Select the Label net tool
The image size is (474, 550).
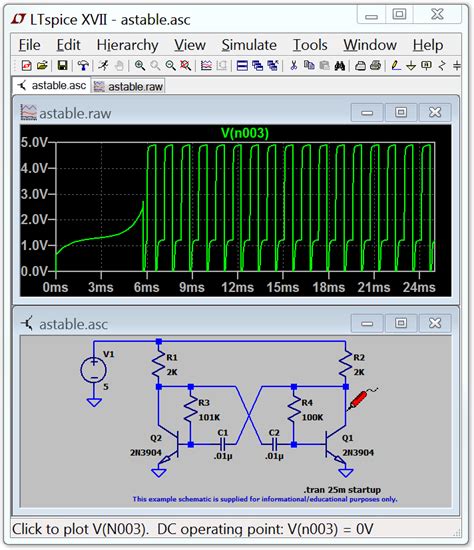pyautogui.click(x=426, y=66)
